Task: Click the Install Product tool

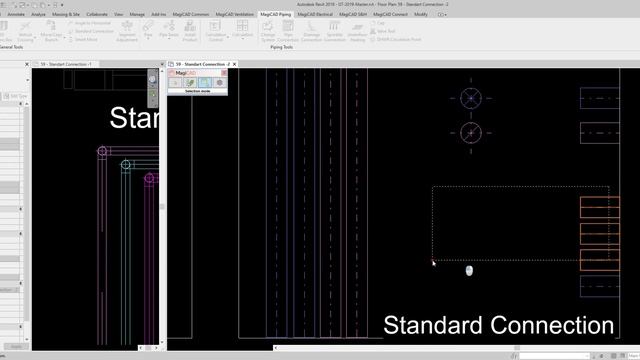Action: click(190, 31)
